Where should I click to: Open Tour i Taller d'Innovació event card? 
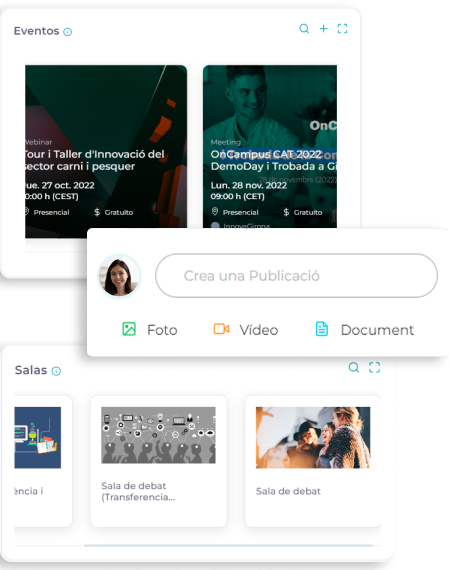(x=106, y=151)
